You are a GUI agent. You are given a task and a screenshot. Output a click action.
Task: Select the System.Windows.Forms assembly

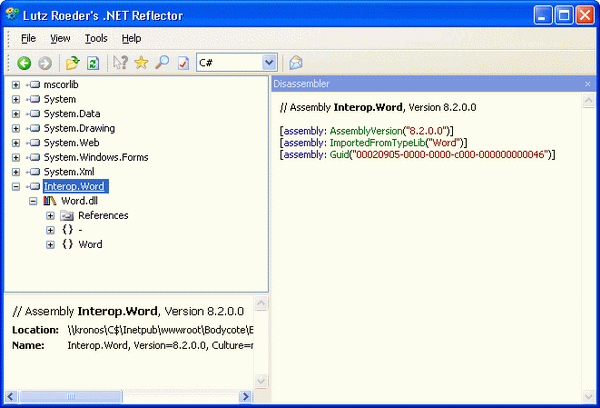tap(96, 157)
